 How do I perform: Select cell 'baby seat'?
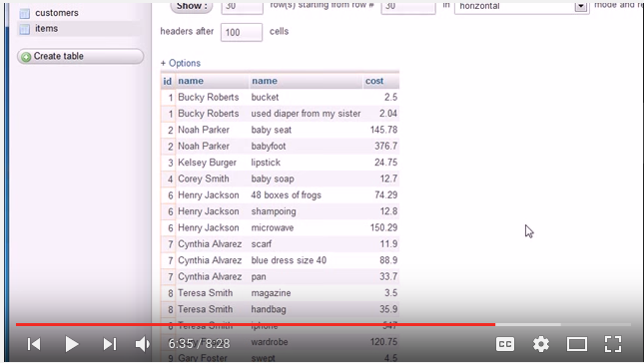271,130
